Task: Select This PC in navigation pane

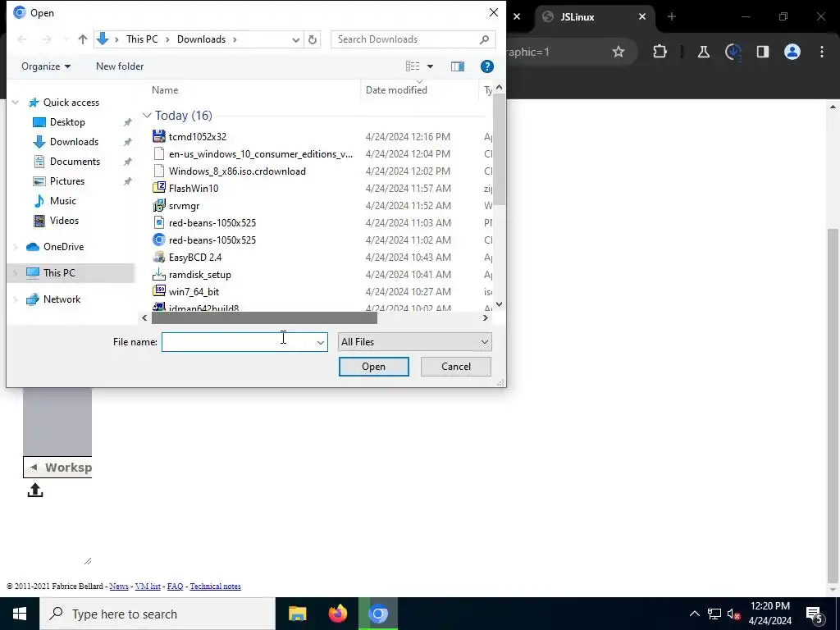Action: [59, 273]
